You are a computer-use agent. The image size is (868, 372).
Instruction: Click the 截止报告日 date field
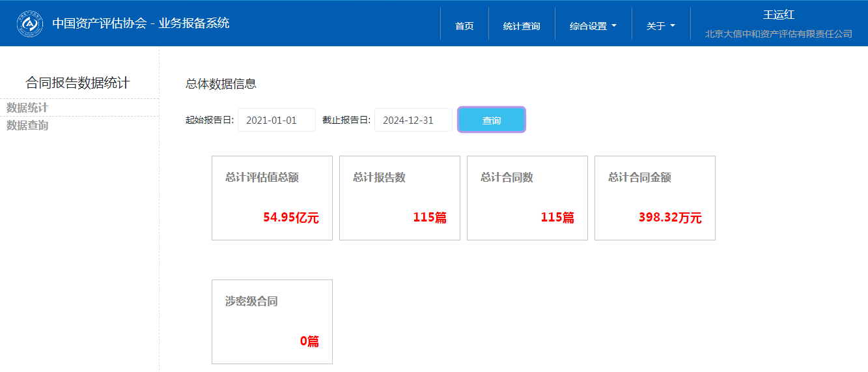[413, 120]
